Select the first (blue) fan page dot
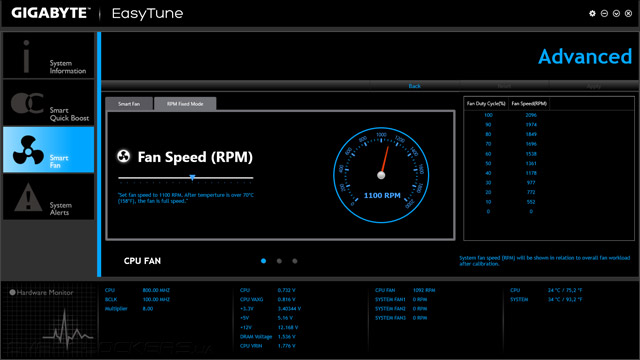640x360 pixels. (263, 261)
